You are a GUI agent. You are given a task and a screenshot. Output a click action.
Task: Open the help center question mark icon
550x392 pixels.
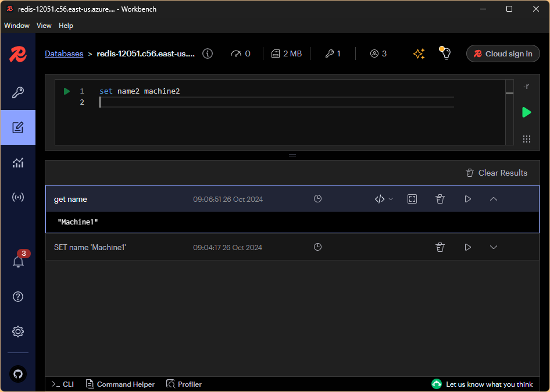point(18,297)
